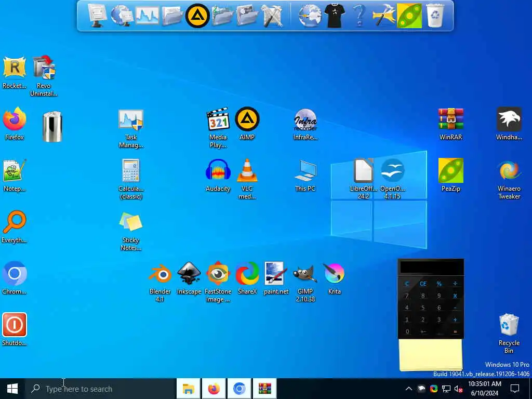The width and height of the screenshot is (532, 399).
Task: Open WinRAR from taskbar
Action: 265,389
